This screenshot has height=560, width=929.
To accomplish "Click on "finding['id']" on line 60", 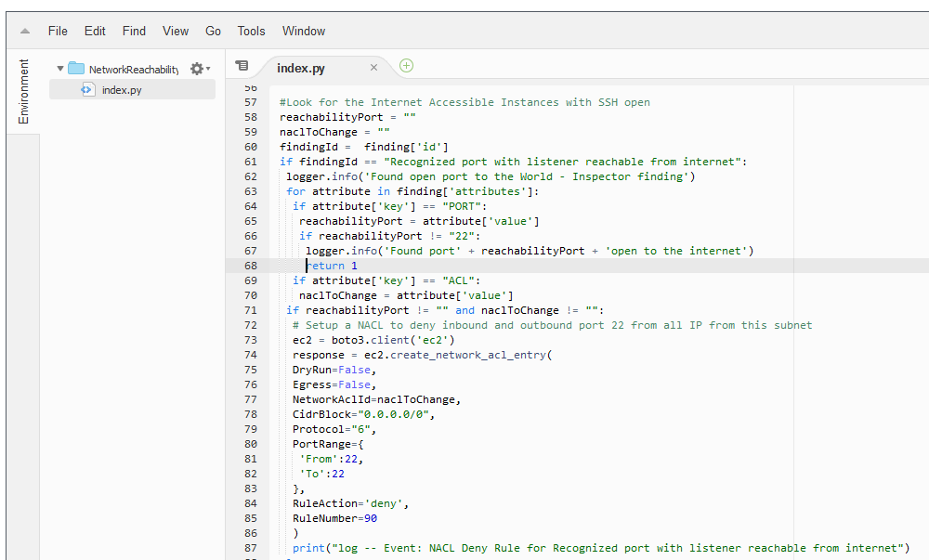I will pos(407,147).
